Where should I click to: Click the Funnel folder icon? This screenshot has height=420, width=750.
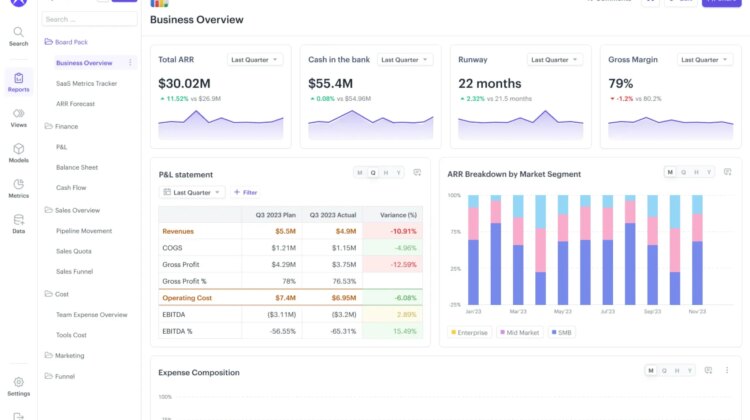[48, 376]
